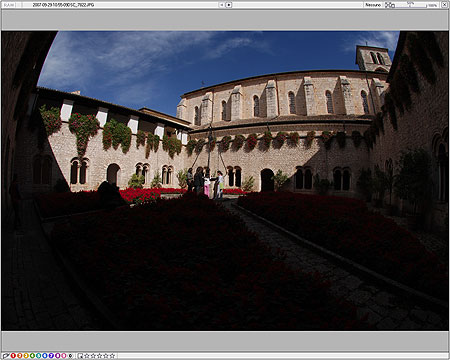Click the fit-to-window zoom icon
The height and width of the screenshot is (360, 450).
pyautogui.click(x=390, y=5)
